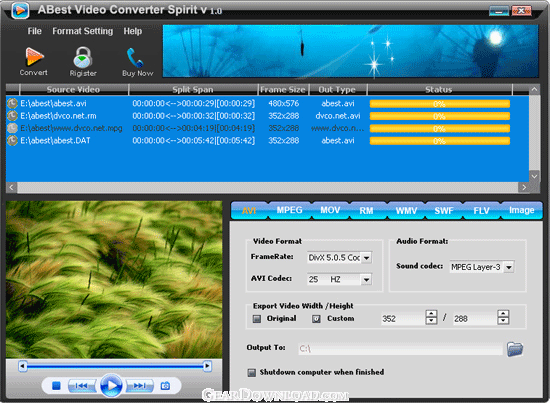
Task: Enable the Original size checkbox
Action: point(257,319)
